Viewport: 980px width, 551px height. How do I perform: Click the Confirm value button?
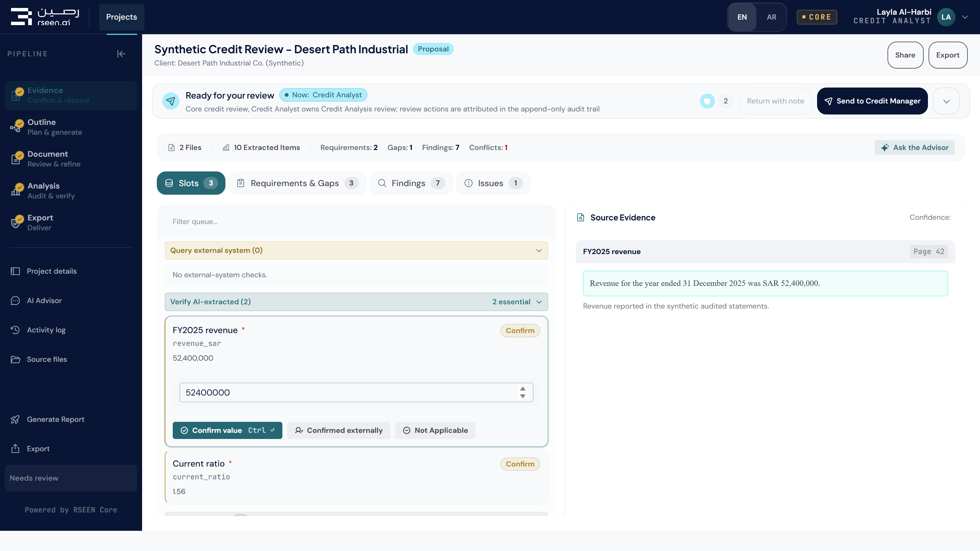(x=227, y=430)
